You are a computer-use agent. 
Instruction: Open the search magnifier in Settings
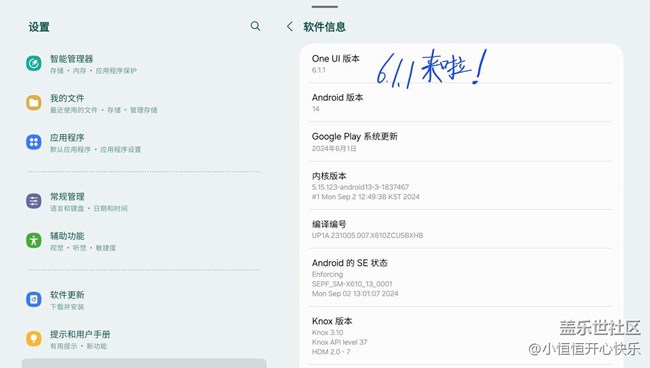(x=255, y=26)
